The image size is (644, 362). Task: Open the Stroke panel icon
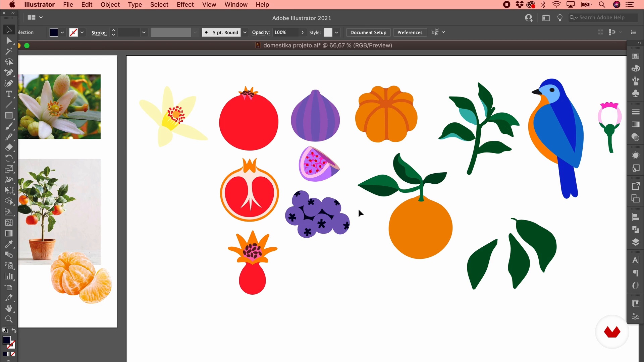point(636,112)
